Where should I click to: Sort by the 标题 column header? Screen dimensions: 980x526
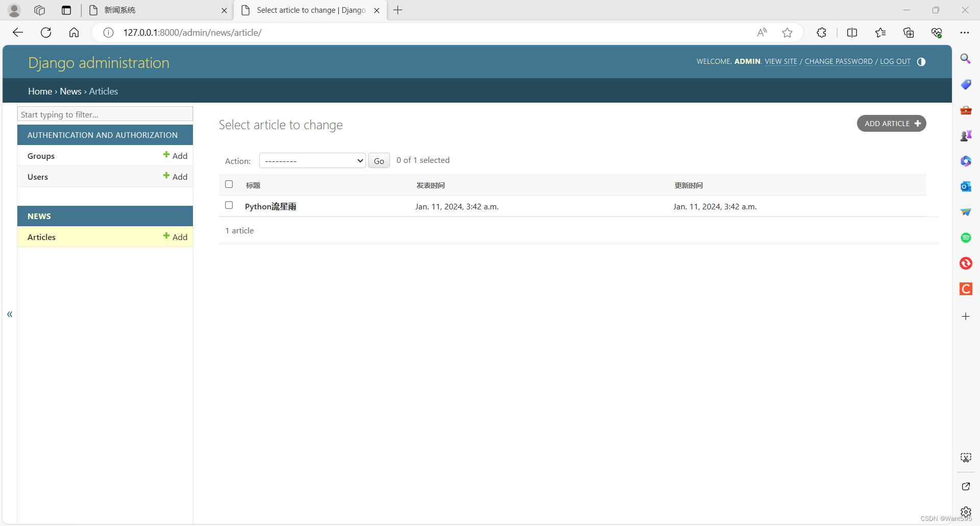tap(253, 185)
